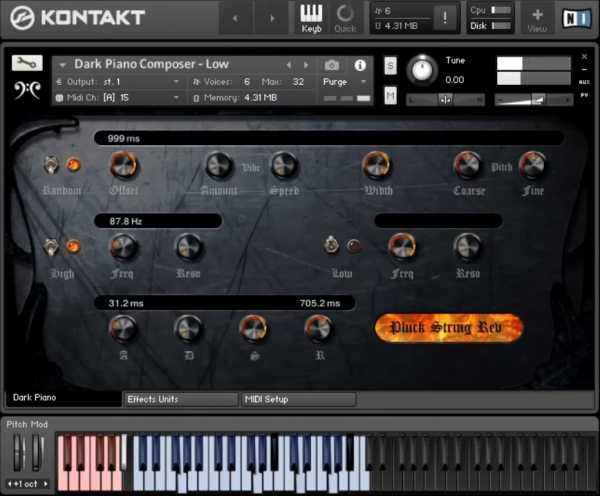Adjust the instrument volume slider

tap(533, 100)
